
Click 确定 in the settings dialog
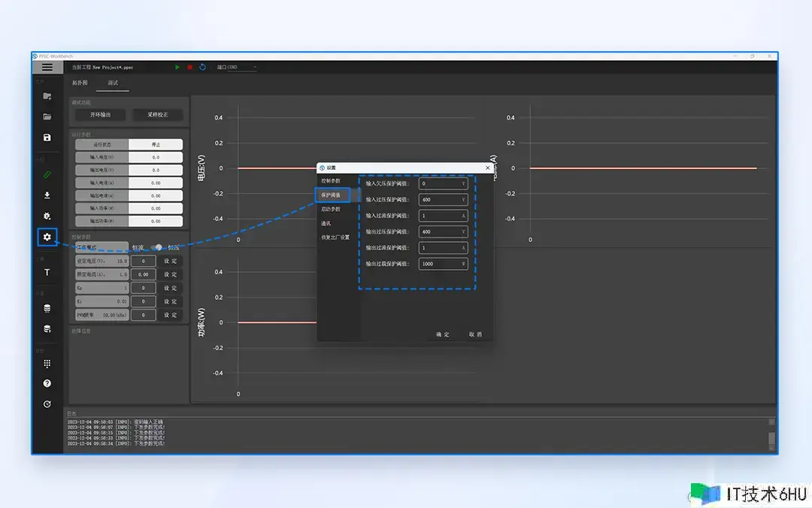pos(443,334)
